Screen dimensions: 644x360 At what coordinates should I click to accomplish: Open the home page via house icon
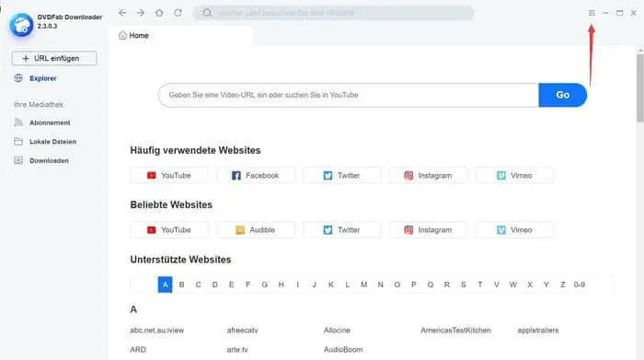pyautogui.click(x=159, y=13)
